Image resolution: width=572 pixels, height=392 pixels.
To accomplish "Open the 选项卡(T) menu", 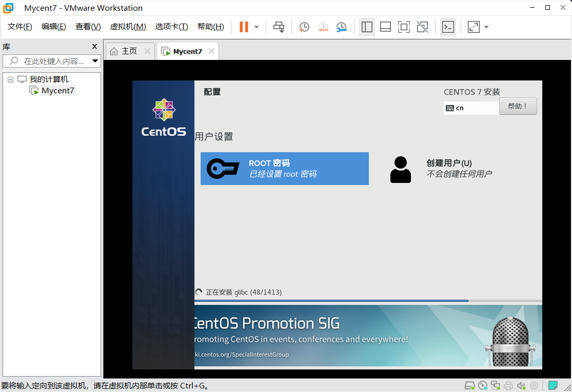I will 171,27.
